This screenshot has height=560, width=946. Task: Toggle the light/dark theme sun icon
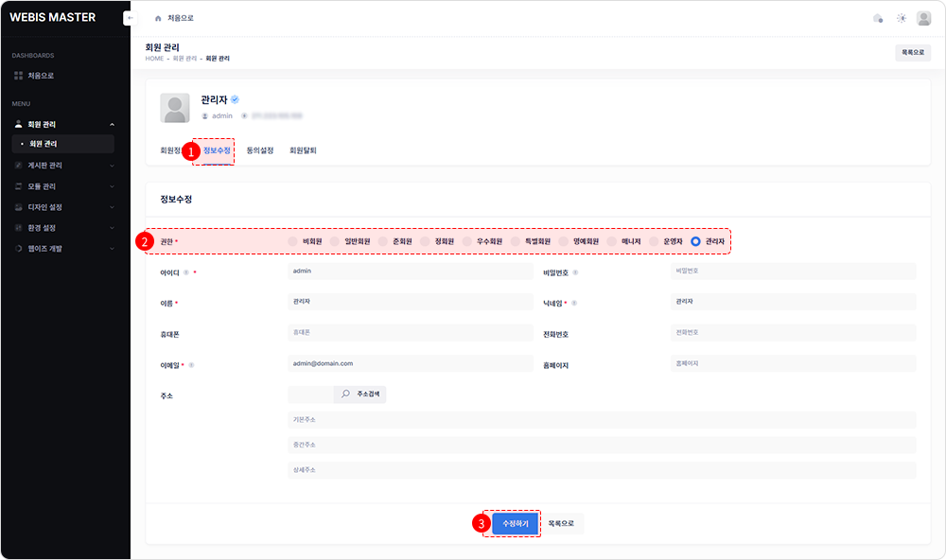[x=902, y=18]
